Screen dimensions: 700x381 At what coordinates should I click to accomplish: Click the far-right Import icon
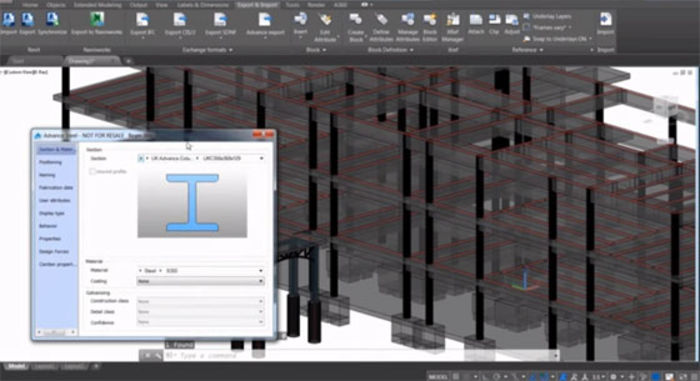605,20
